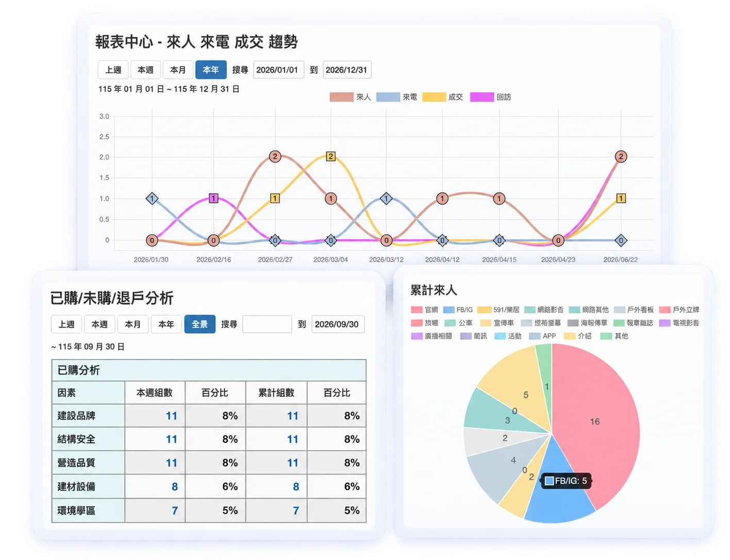Screen dimensions: 730x560
Task: Select 本月 in 已購/未購 analysis panel
Action: (133, 324)
